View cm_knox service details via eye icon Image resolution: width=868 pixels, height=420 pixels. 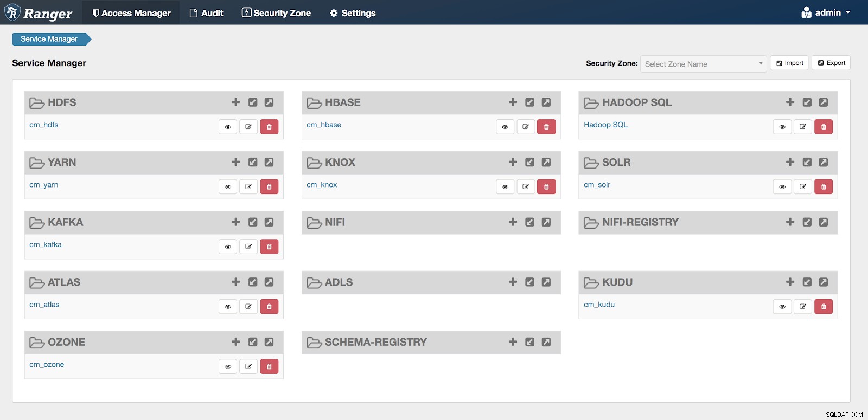pyautogui.click(x=505, y=187)
